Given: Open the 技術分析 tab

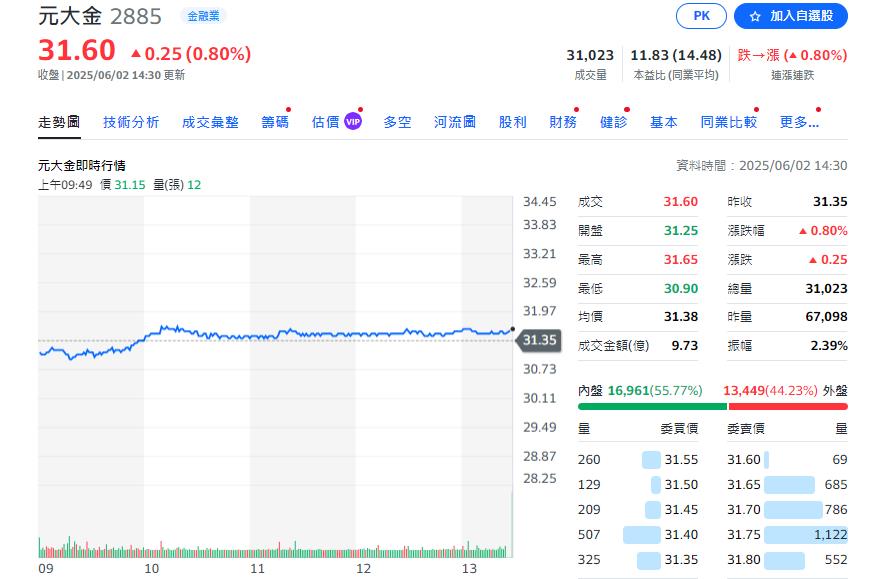Looking at the screenshot, I should pyautogui.click(x=131, y=122).
